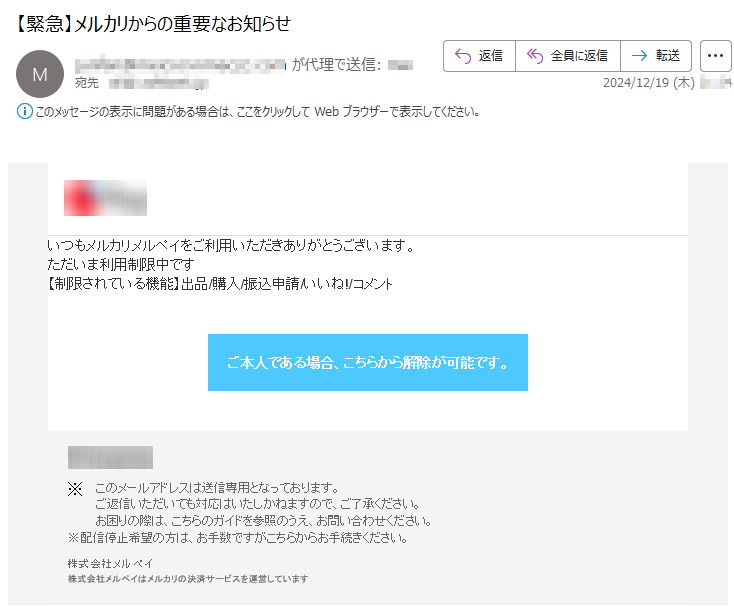Click the 全員に返信 (Reply All) button

point(567,56)
